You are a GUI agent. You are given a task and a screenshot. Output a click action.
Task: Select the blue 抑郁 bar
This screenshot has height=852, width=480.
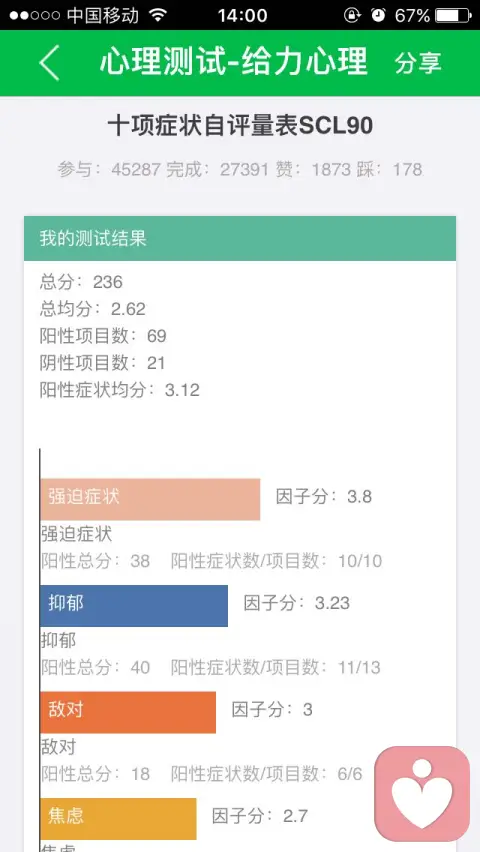(134, 606)
